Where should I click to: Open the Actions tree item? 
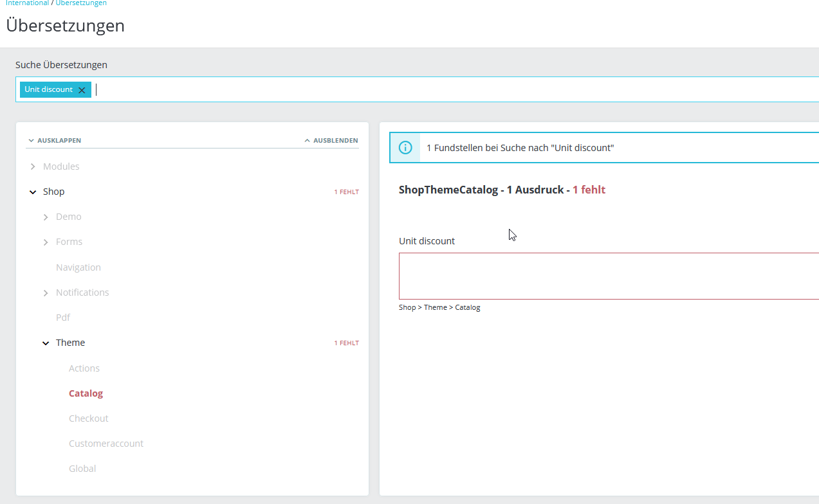(84, 368)
